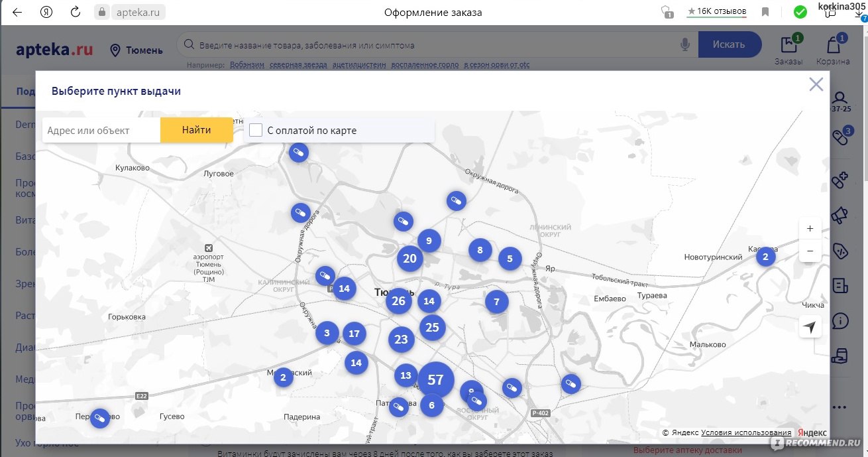868x457 pixels.
Task: Enable the С оплатой по карте checkbox
Action: coord(256,130)
